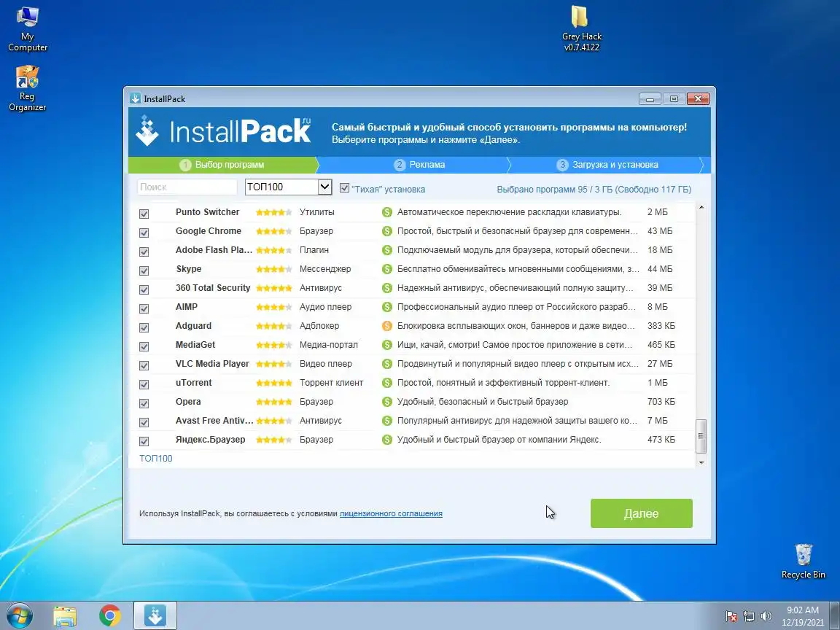Click the Плагин category text
The width and height of the screenshot is (840, 630).
[314, 250]
